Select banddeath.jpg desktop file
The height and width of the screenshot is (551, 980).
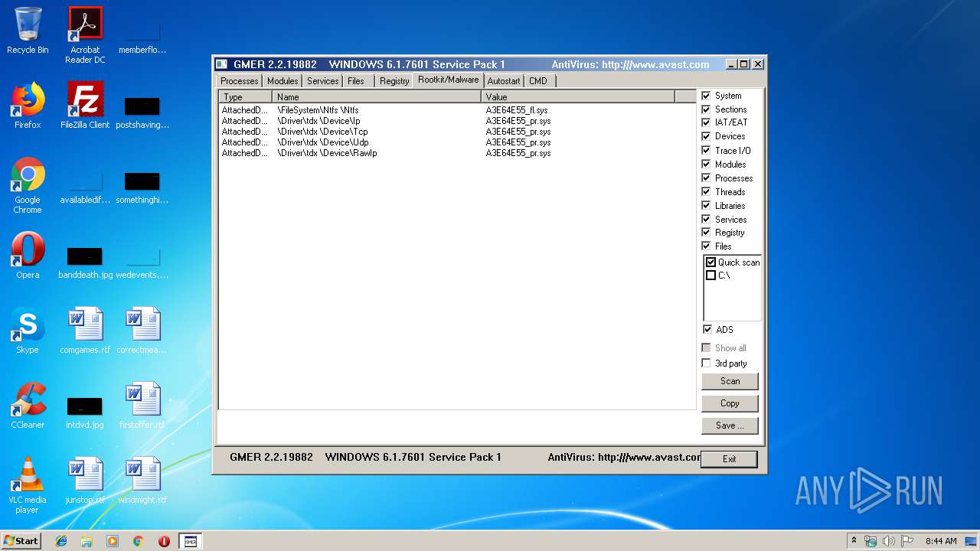pos(85,262)
